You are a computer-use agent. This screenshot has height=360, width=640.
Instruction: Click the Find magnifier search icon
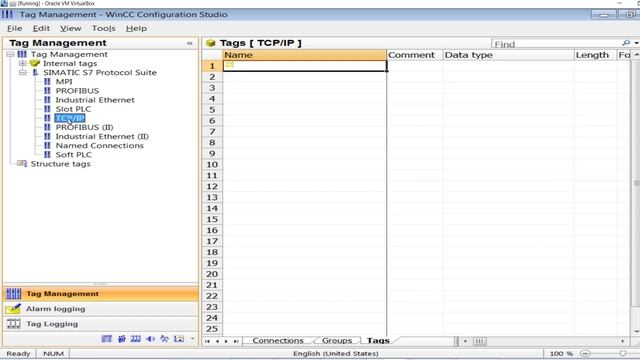click(x=626, y=43)
